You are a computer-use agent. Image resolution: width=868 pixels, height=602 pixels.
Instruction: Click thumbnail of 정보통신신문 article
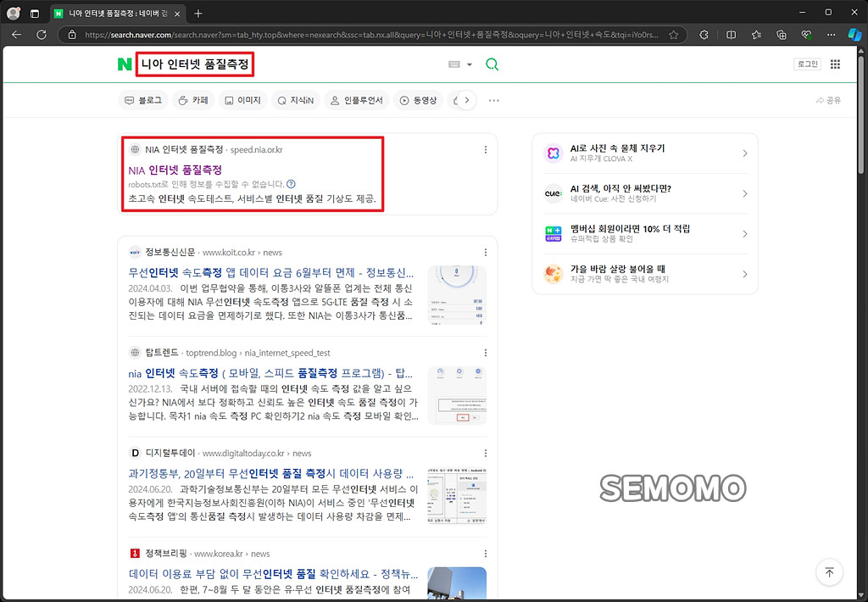click(x=457, y=295)
